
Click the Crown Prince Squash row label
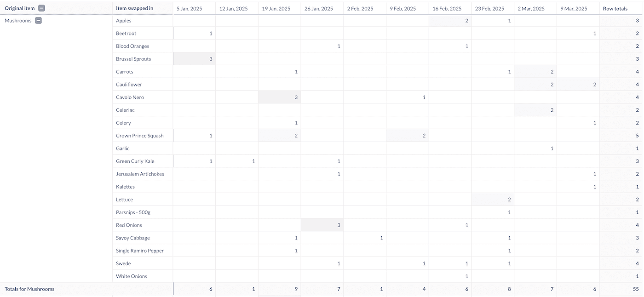[x=140, y=136]
